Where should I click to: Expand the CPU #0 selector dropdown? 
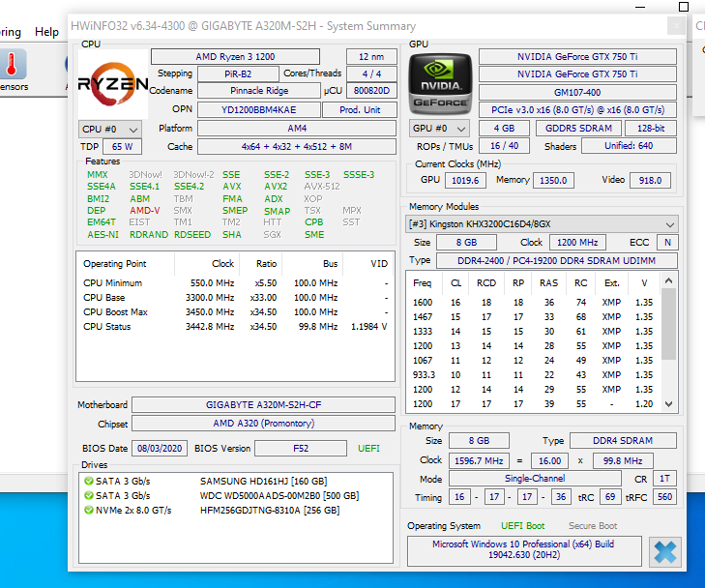[x=109, y=129]
